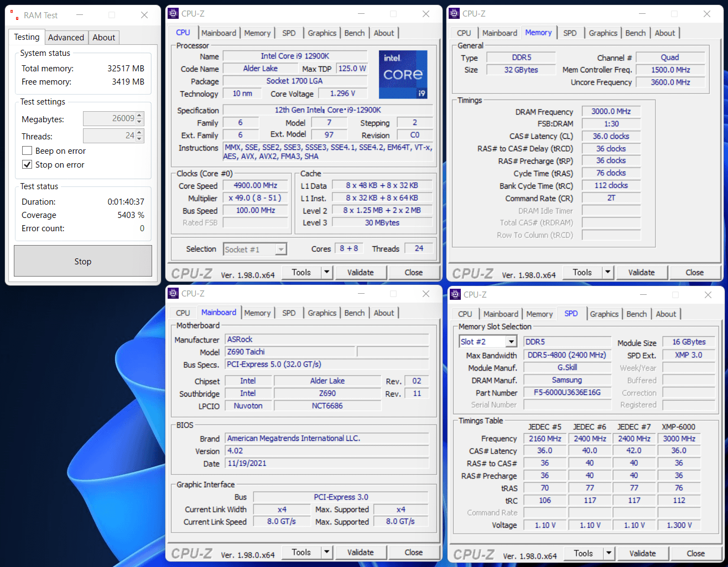Viewport: 728px width, 567px height.
Task: Click the 'Intel Core i9 12900K' name value
Action: point(295,56)
